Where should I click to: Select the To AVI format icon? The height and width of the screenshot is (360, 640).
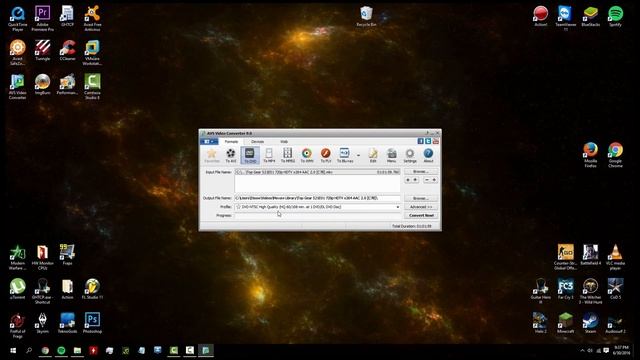pos(231,155)
